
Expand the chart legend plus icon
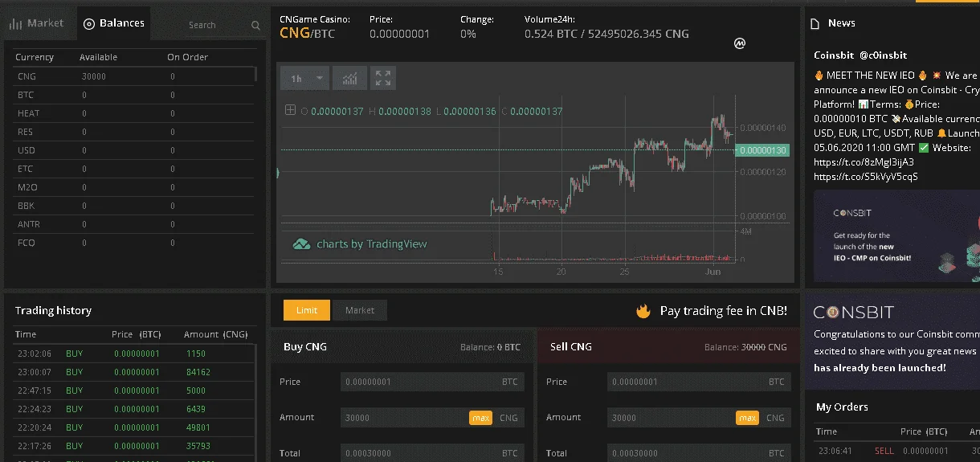point(290,110)
